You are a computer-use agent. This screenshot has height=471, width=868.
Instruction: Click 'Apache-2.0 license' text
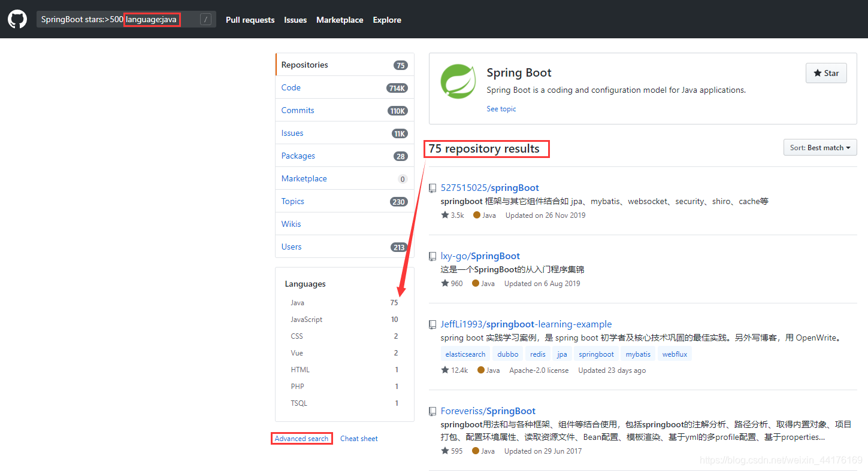(x=539, y=370)
